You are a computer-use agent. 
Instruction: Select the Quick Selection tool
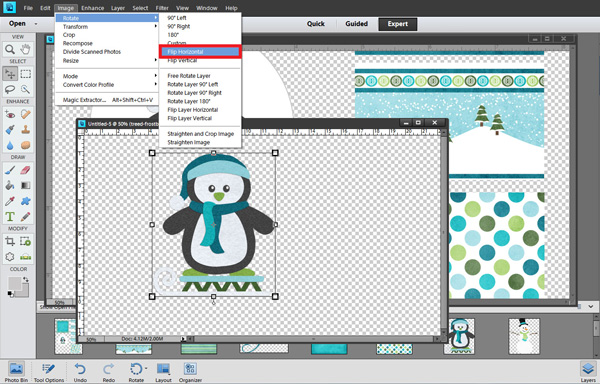(26, 89)
